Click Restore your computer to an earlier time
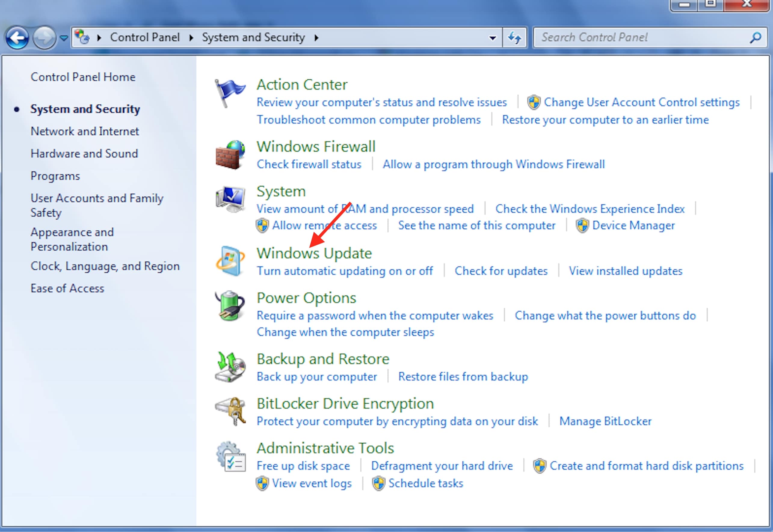Image resolution: width=773 pixels, height=532 pixels. tap(605, 120)
